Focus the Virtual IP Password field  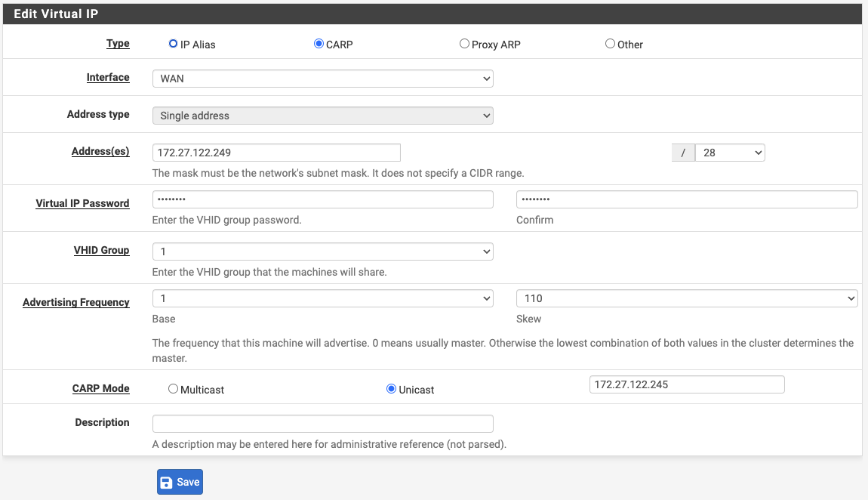322,199
